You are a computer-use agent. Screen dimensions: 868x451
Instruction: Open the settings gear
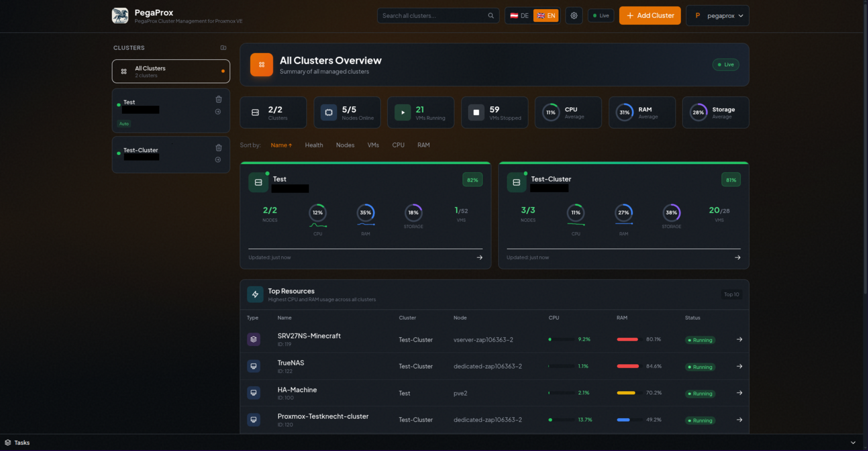coord(574,15)
